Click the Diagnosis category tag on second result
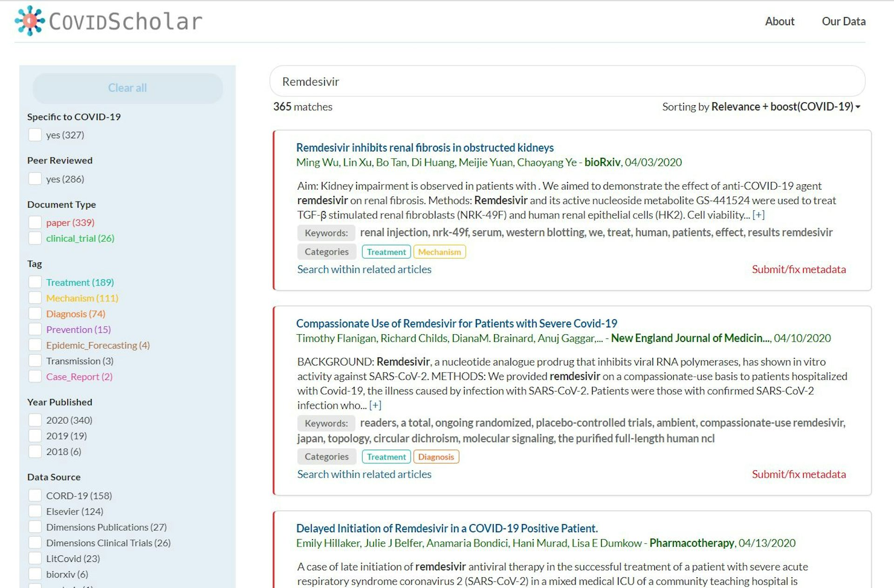Image resolution: width=894 pixels, height=588 pixels. pos(436,457)
